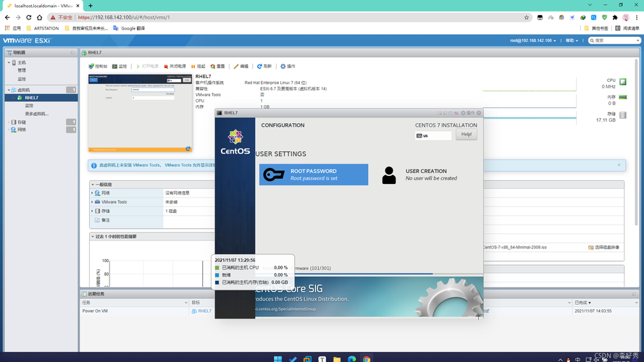
Task: Open the actions (操作) gear menu
Action: [x=288, y=66]
